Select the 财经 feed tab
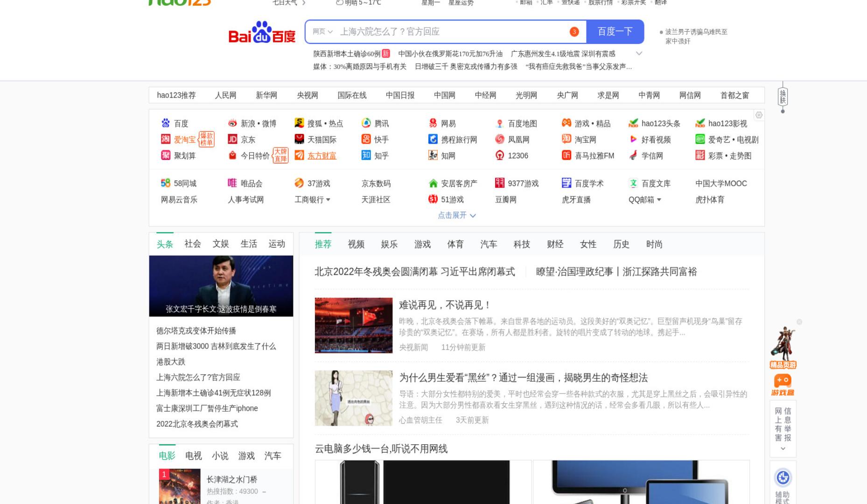This screenshot has height=504, width=867. coord(555,244)
